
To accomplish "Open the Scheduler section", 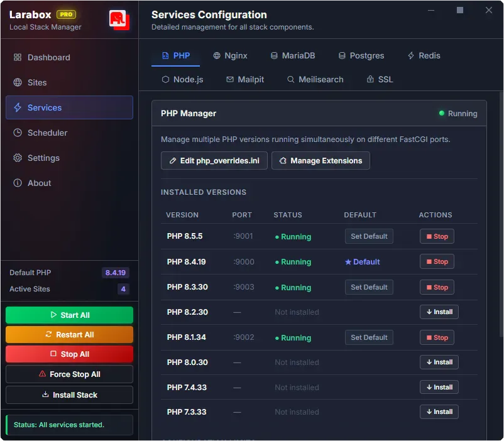I will [69, 133].
